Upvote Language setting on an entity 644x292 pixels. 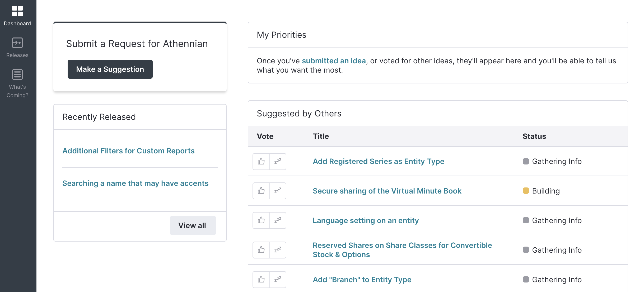click(x=261, y=220)
